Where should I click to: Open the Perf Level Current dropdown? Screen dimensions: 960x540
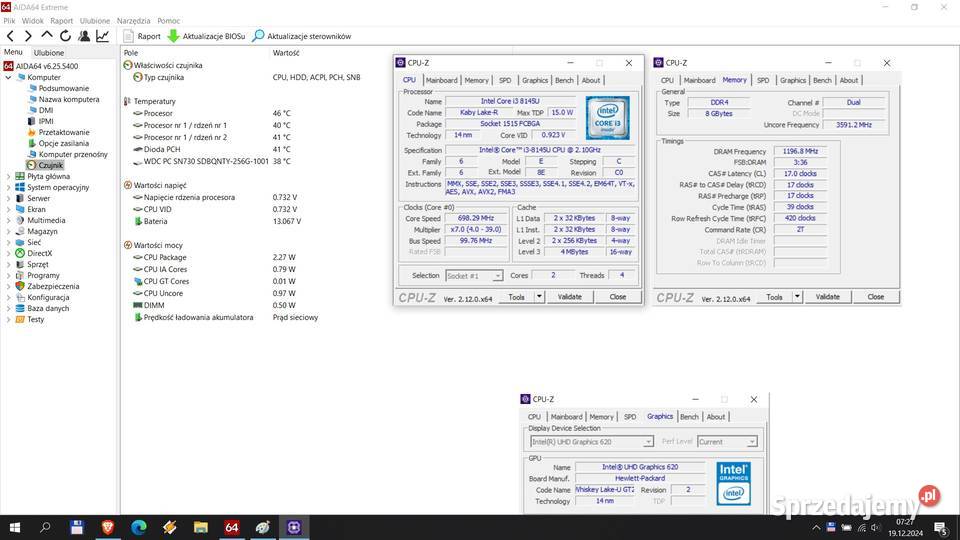pyautogui.click(x=727, y=441)
